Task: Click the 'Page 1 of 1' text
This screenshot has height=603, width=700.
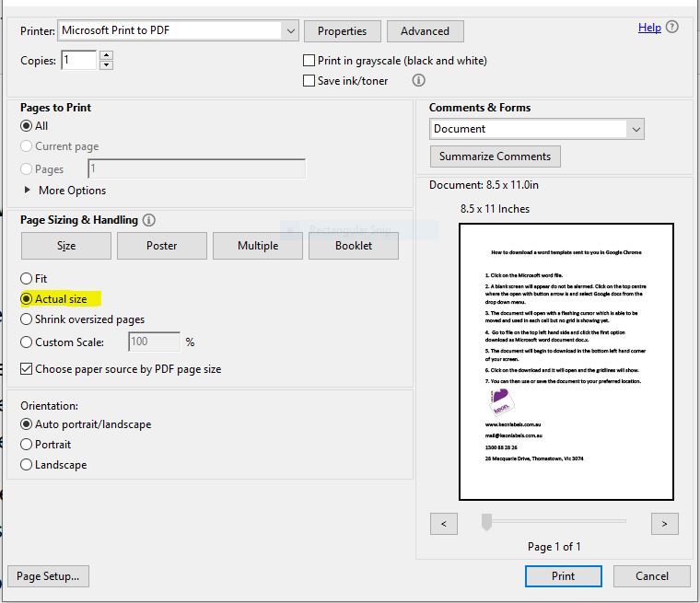Action: click(554, 547)
